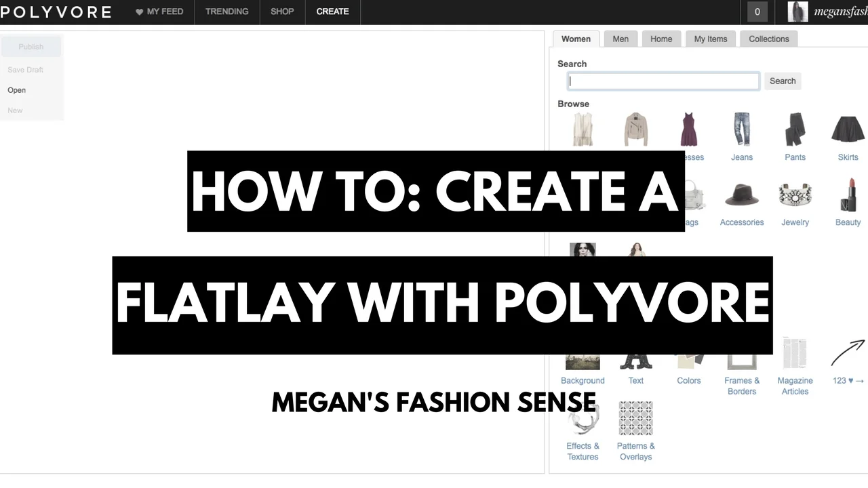Viewport: 868px width, 488px height.
Task: Open the Shop menu
Action: (x=282, y=12)
